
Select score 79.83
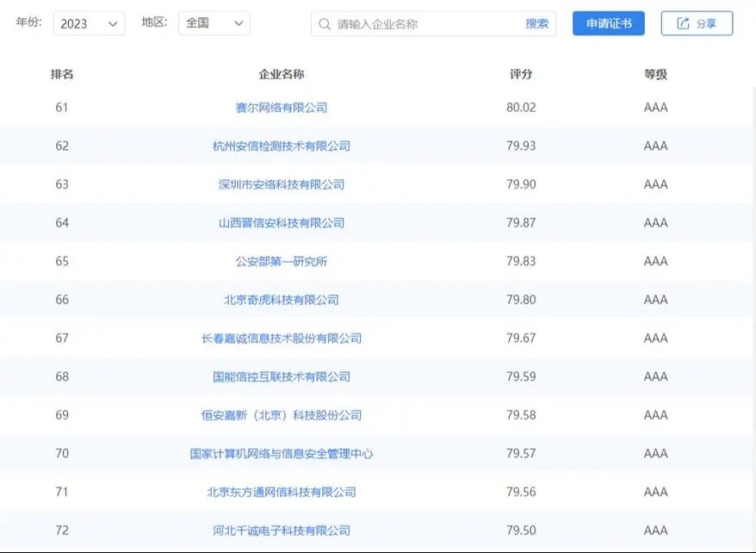click(521, 261)
